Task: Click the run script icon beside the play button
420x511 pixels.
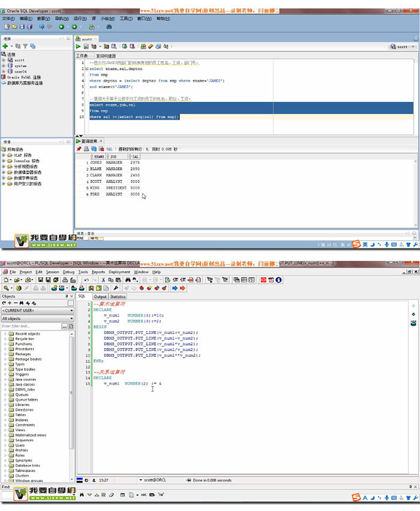Action: [x=86, y=47]
